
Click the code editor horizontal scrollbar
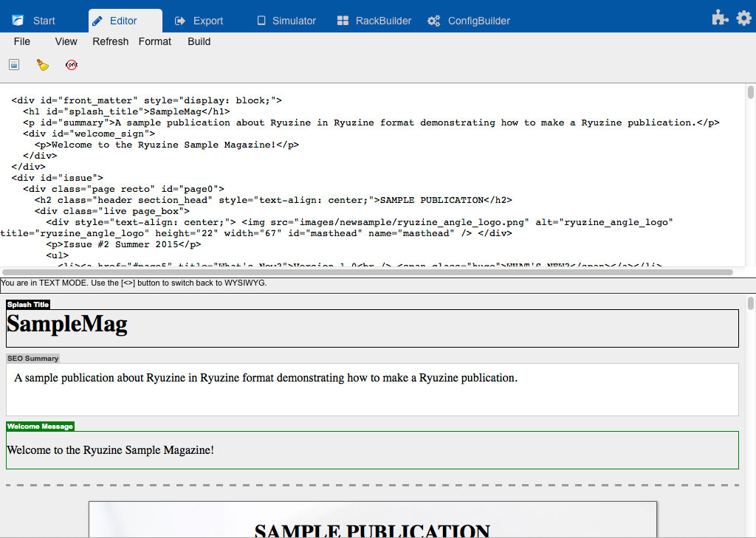369,272
